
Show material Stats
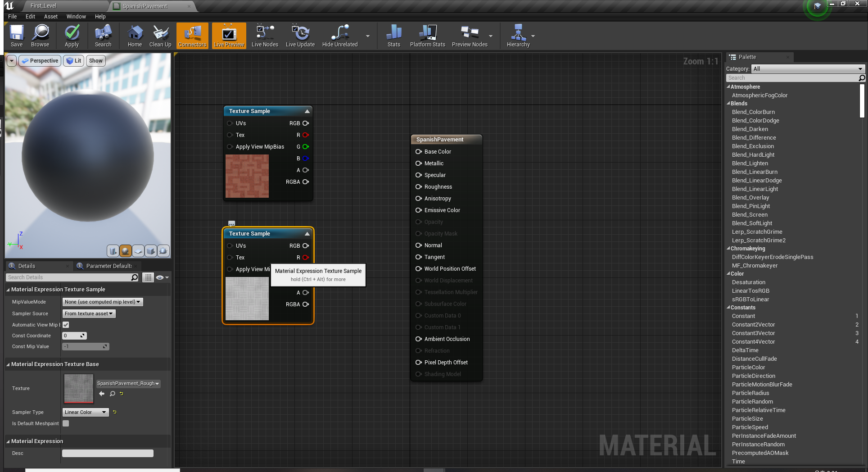(x=394, y=36)
